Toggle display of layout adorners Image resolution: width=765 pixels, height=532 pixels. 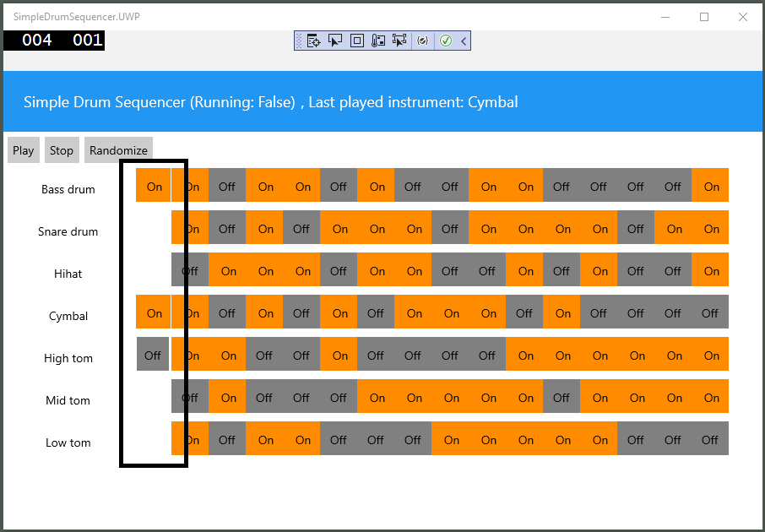point(356,40)
